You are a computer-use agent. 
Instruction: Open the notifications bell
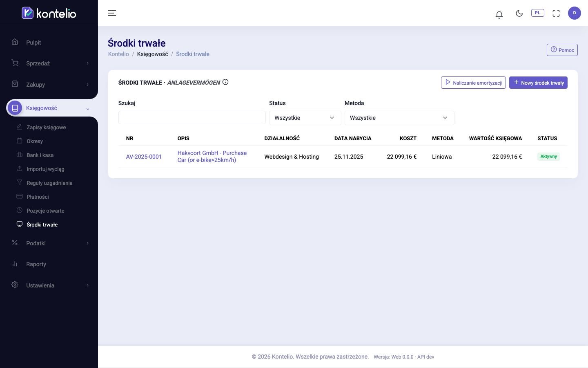coord(499,15)
